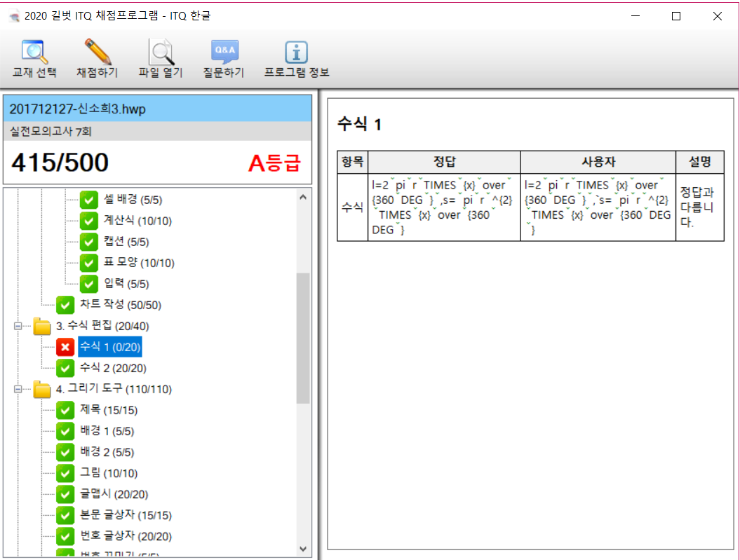
Task: Click the folder icon of 그리기 도구
Action: [x=42, y=389]
